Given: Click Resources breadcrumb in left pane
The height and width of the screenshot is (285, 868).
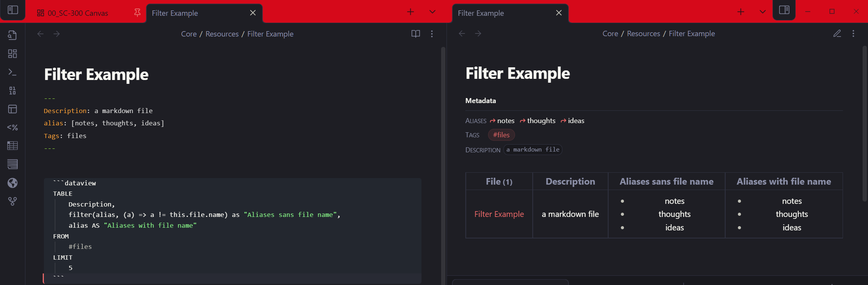Looking at the screenshot, I should point(222,34).
